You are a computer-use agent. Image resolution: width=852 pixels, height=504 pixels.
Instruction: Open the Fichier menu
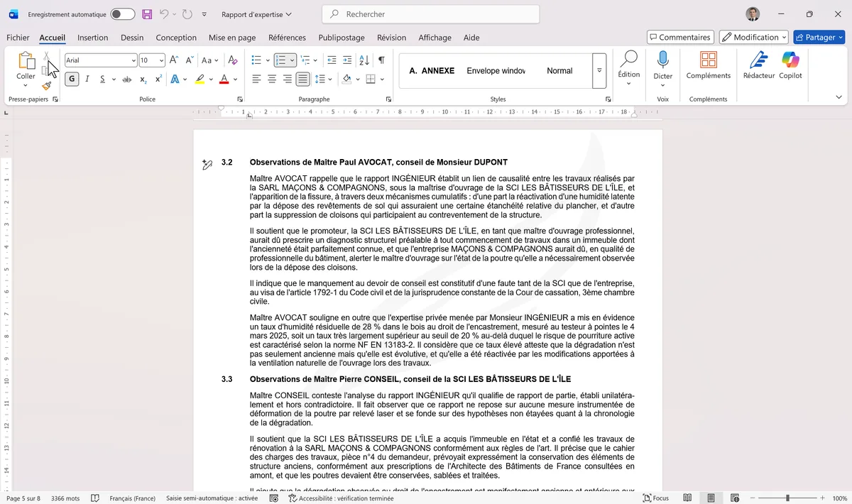pyautogui.click(x=17, y=38)
